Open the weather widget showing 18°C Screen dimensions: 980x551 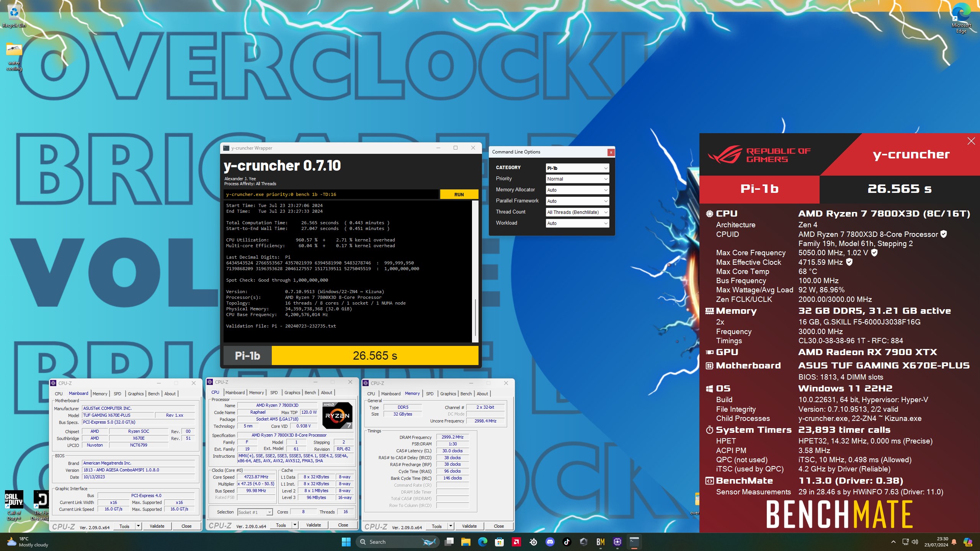[28, 542]
